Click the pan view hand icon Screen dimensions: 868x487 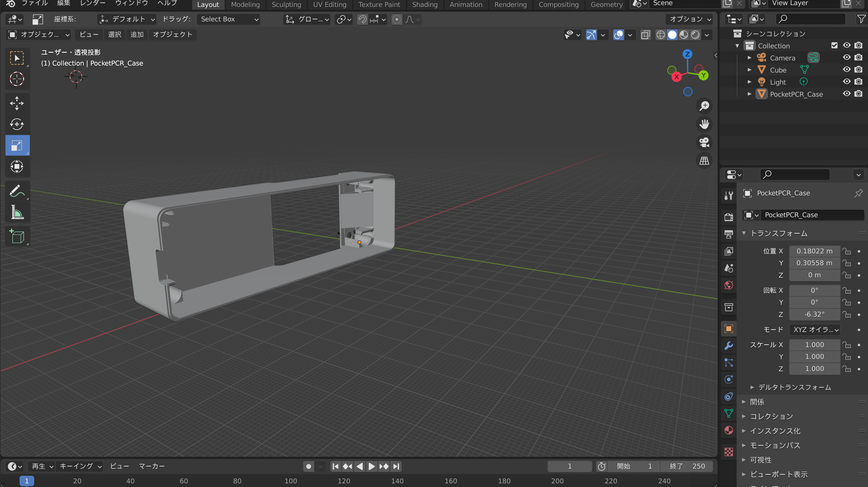[x=704, y=124]
